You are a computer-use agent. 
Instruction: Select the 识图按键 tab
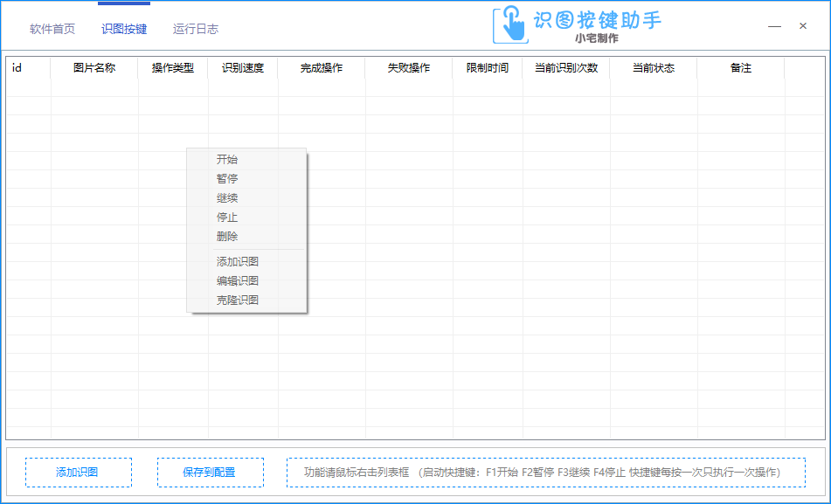(x=124, y=29)
